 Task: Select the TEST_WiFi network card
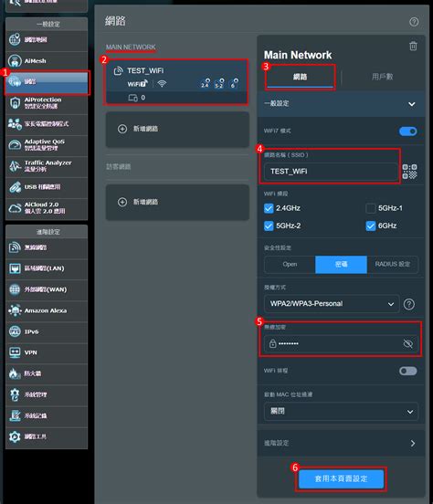pos(176,82)
